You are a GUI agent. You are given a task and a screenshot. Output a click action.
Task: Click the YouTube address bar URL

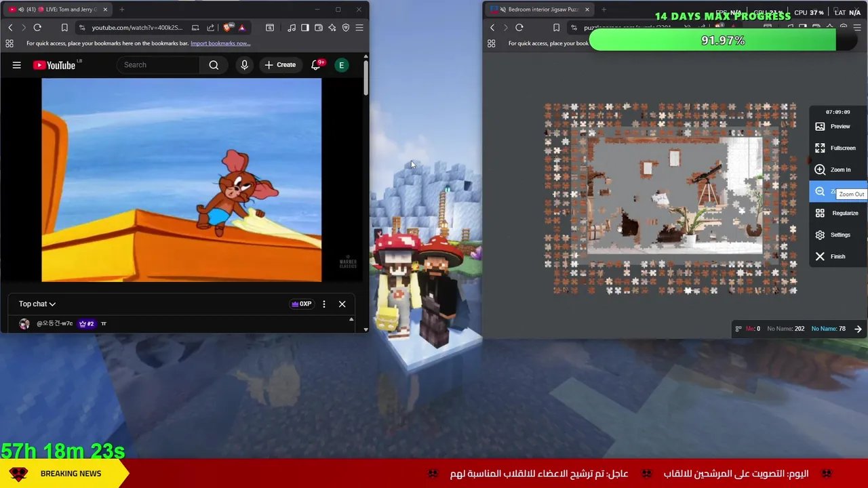(x=137, y=28)
